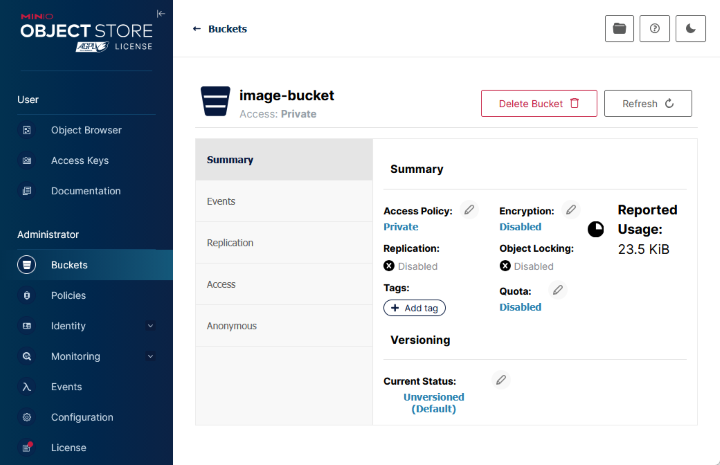Edit the Access Policy with pencil icon
Screen dimensions: 720x465
pyautogui.click(x=469, y=210)
